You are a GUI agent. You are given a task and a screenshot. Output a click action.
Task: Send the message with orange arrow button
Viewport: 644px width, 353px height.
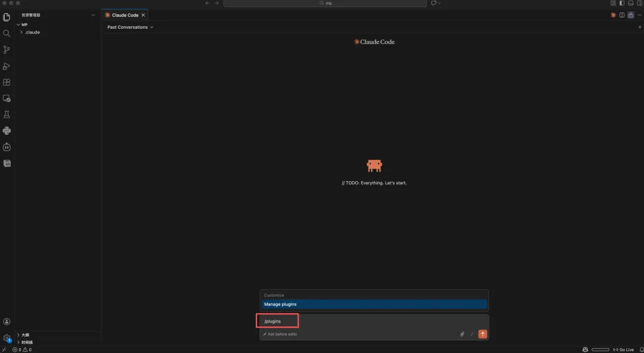[482, 334]
